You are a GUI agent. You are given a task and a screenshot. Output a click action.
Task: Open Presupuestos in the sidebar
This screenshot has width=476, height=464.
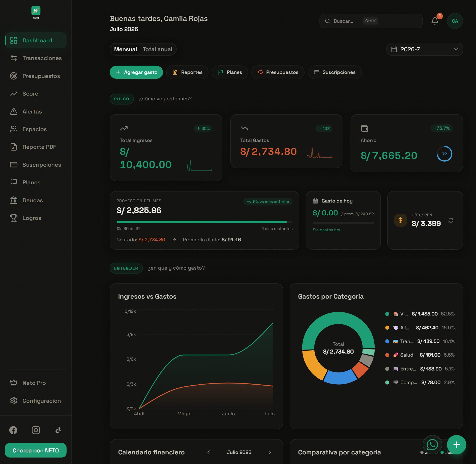point(36,76)
